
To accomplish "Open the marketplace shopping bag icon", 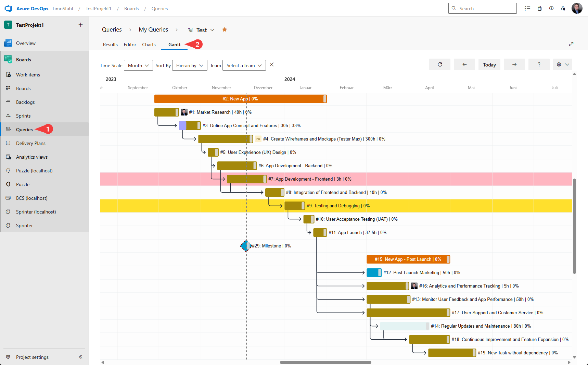I will 539,9.
